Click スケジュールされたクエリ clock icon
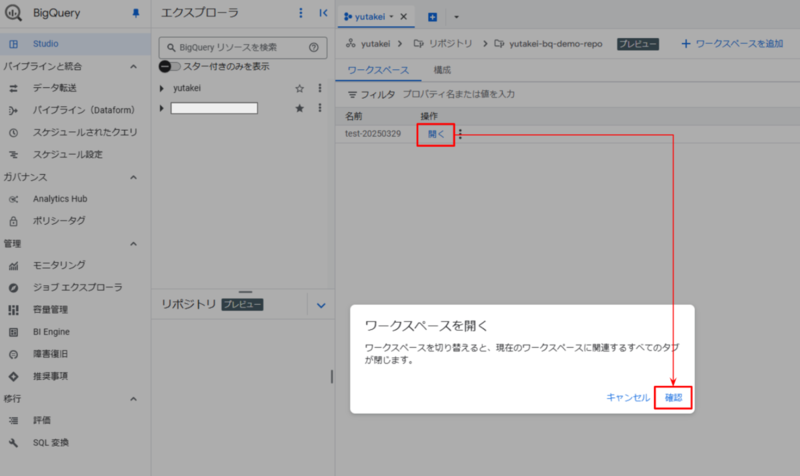Screen dimensions: 800x476 pos(13,133)
